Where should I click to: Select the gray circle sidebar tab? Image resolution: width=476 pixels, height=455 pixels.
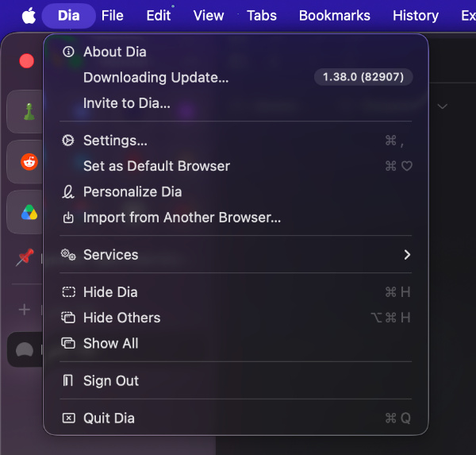tap(25, 349)
